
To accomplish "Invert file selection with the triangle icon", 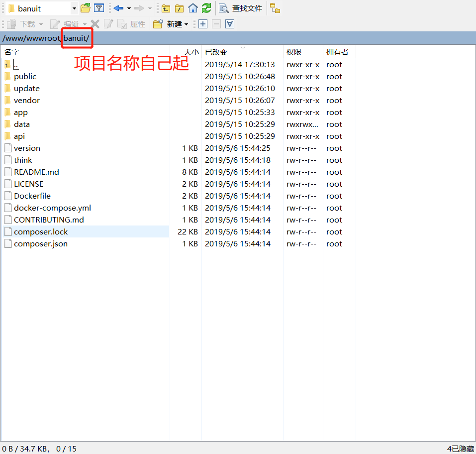I will coord(229,23).
